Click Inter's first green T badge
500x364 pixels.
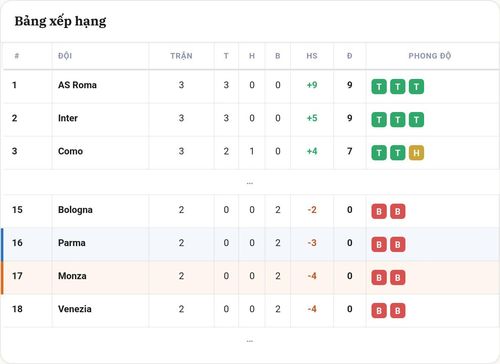pyautogui.click(x=379, y=120)
